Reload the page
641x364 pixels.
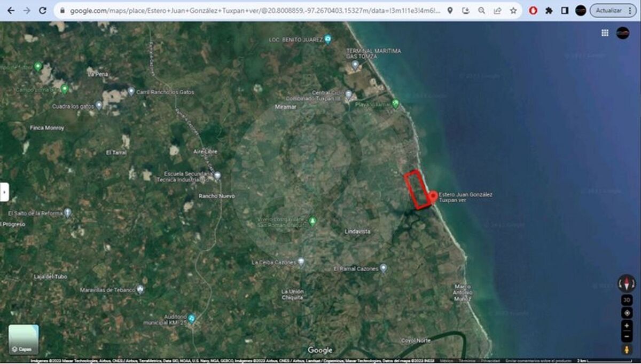tap(43, 10)
